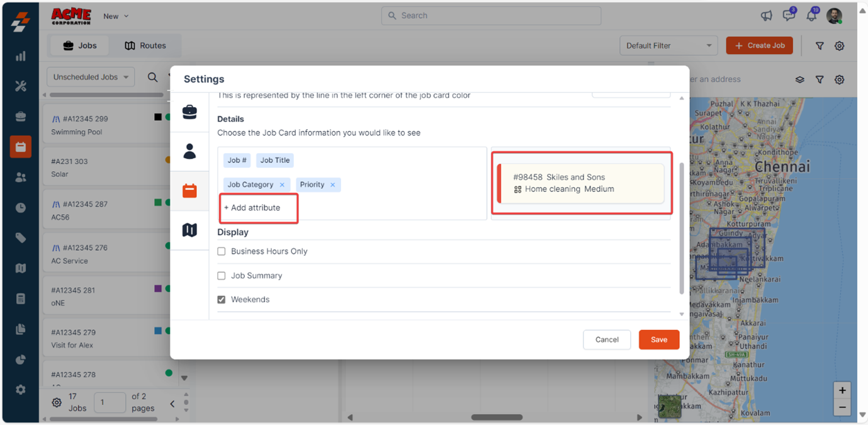Open job card #A12345 279 Visit for Alex
868x425 pixels.
108,339
